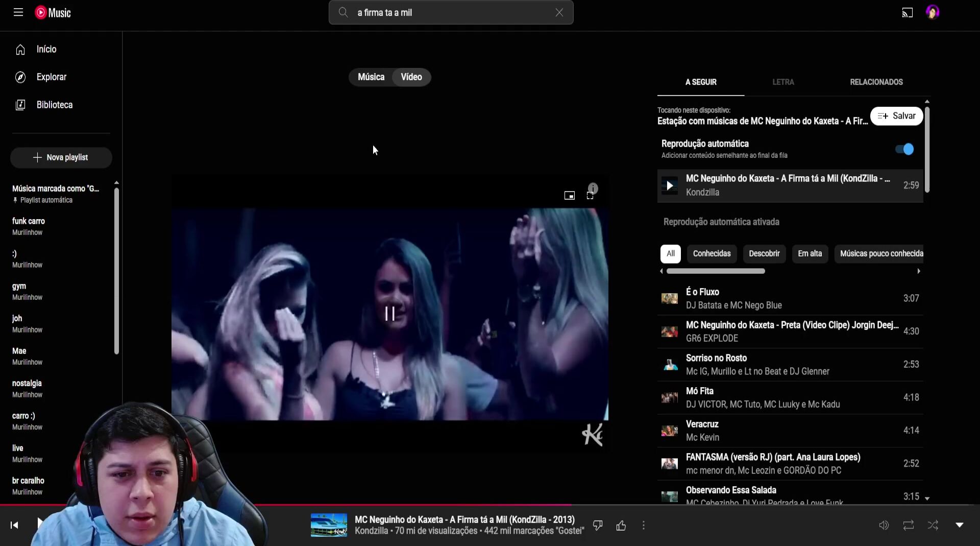
Task: Play Mó Fita from queue
Action: click(x=790, y=397)
